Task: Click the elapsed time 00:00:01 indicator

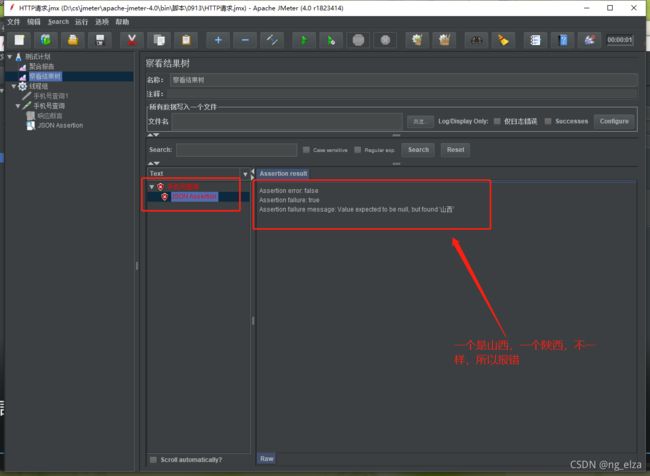Action: click(620, 40)
